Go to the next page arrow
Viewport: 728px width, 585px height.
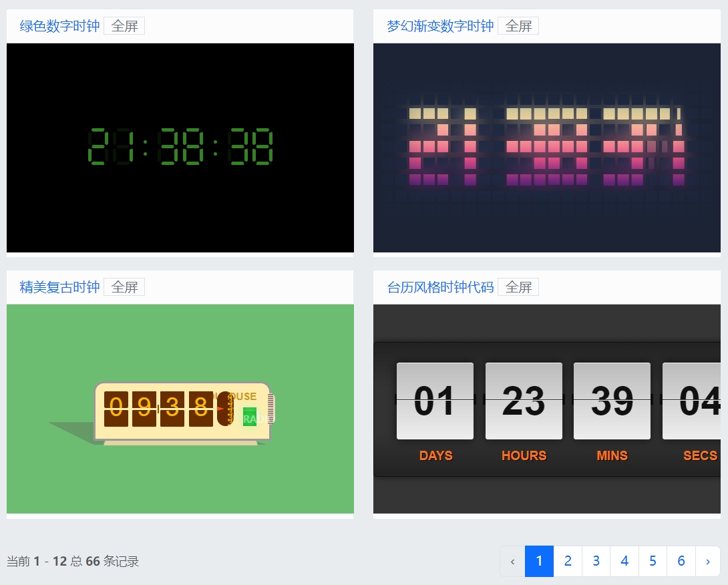pos(707,561)
